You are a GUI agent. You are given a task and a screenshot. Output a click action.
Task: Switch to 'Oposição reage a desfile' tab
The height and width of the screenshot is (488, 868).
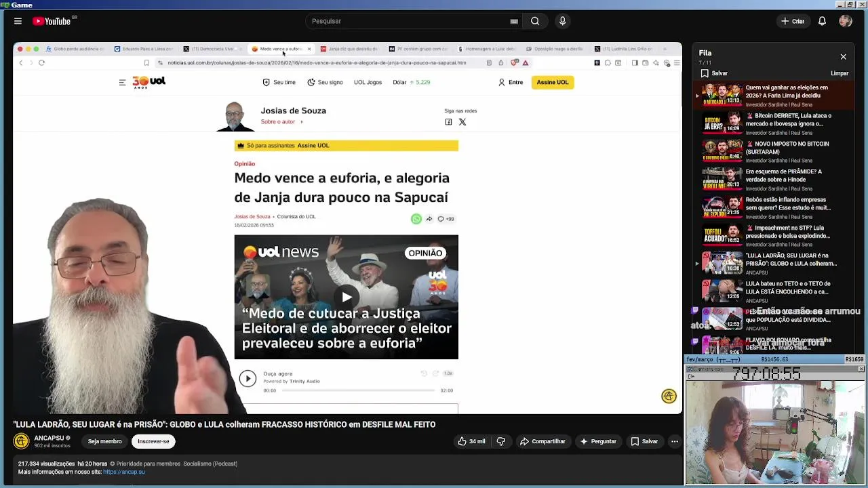click(x=555, y=49)
